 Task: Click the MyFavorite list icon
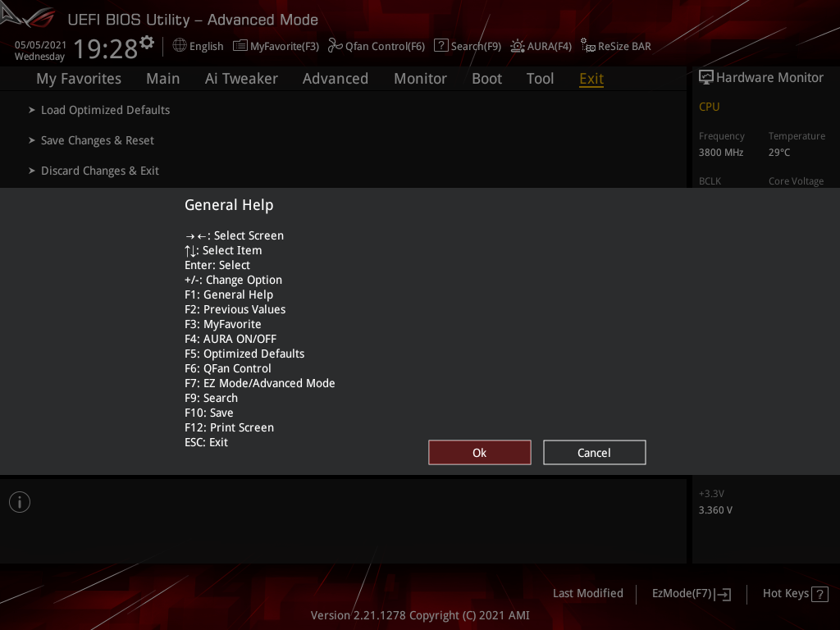tap(240, 46)
